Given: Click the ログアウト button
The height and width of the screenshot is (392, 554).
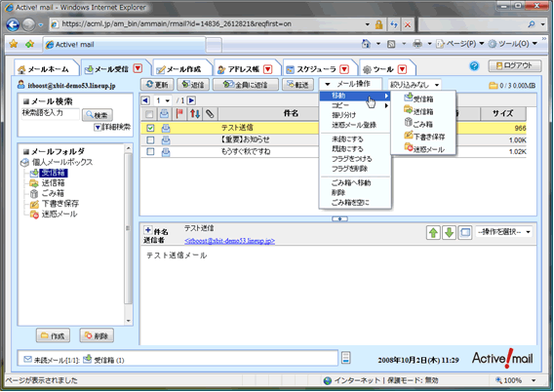Looking at the screenshot, I should [x=515, y=65].
